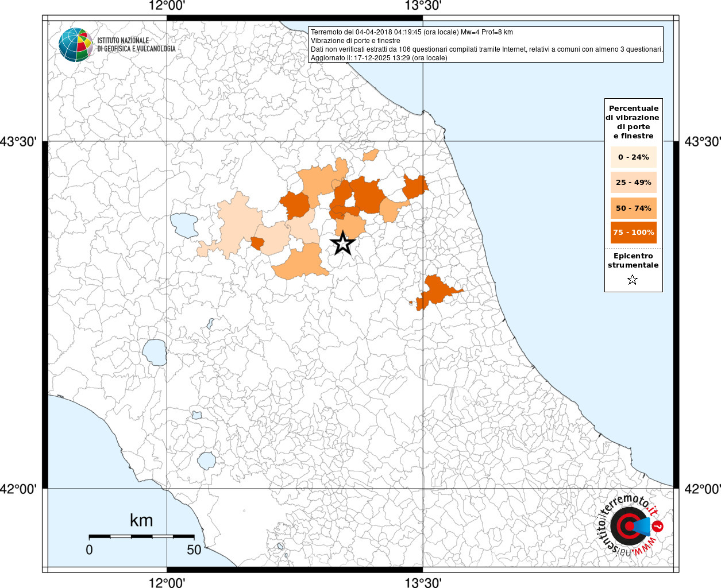Select the 75 - 100% legend swatch

(634, 233)
